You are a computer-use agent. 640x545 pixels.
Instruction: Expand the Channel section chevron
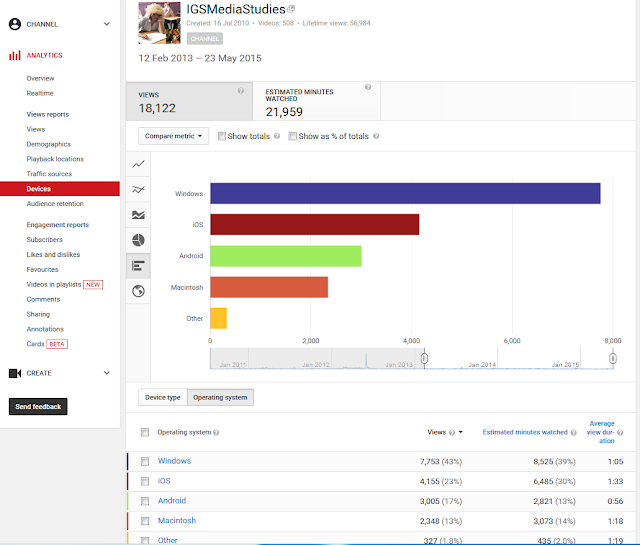[x=107, y=24]
